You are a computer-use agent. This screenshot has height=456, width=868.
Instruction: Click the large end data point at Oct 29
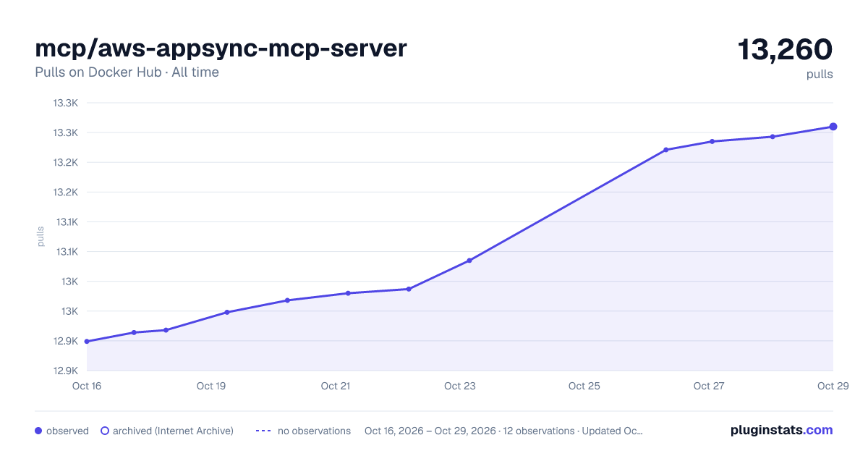833,127
